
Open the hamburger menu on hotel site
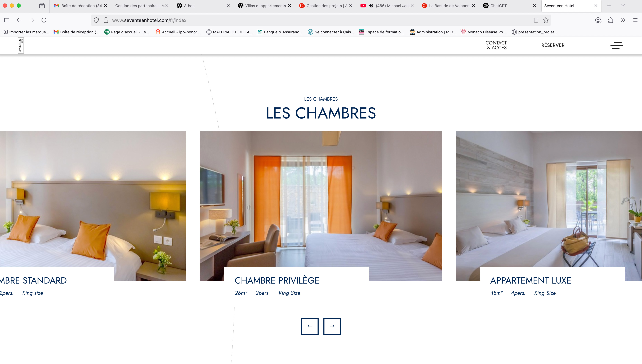[x=617, y=45]
